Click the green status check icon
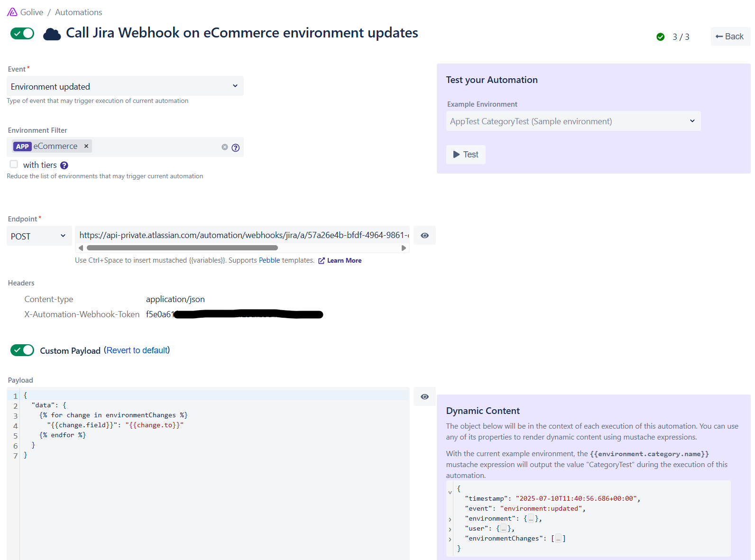The image size is (755, 560). pyautogui.click(x=660, y=37)
